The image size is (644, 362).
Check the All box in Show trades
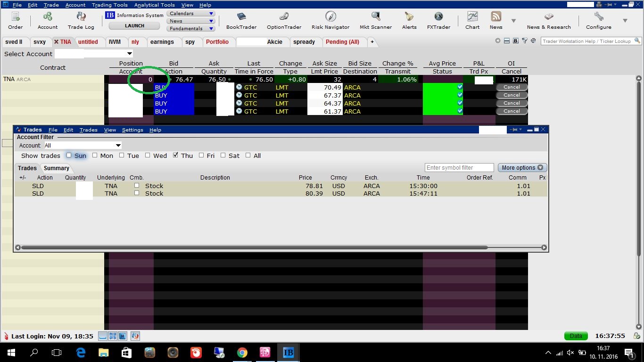[248, 155]
